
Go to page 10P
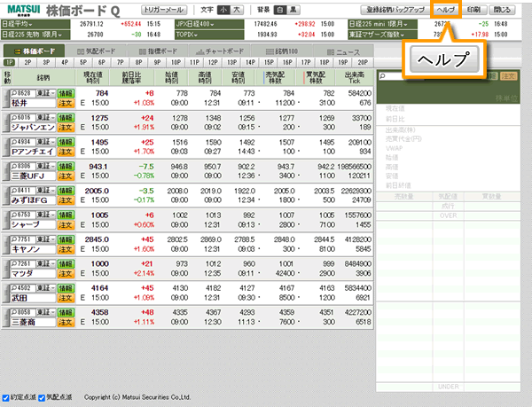(x=176, y=62)
